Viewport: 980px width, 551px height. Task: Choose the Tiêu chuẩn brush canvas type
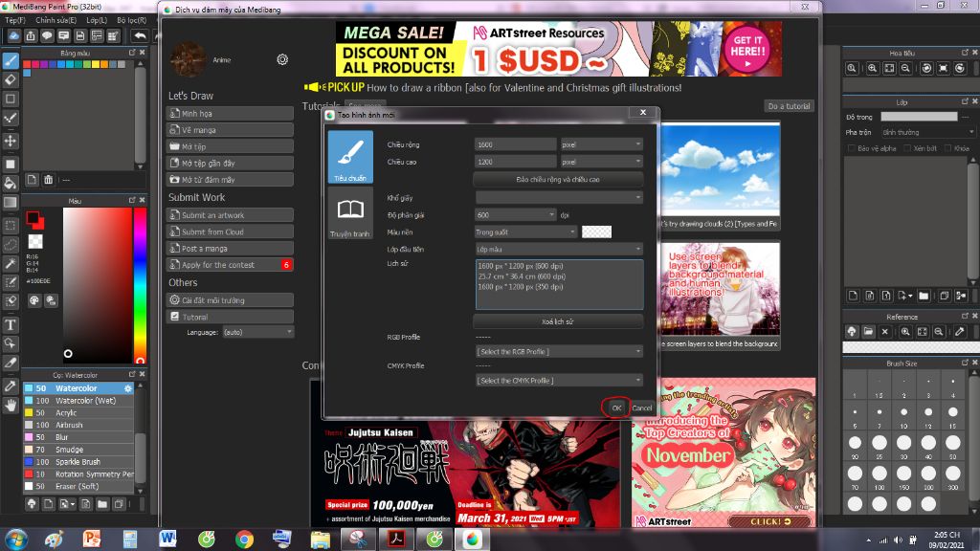click(350, 157)
